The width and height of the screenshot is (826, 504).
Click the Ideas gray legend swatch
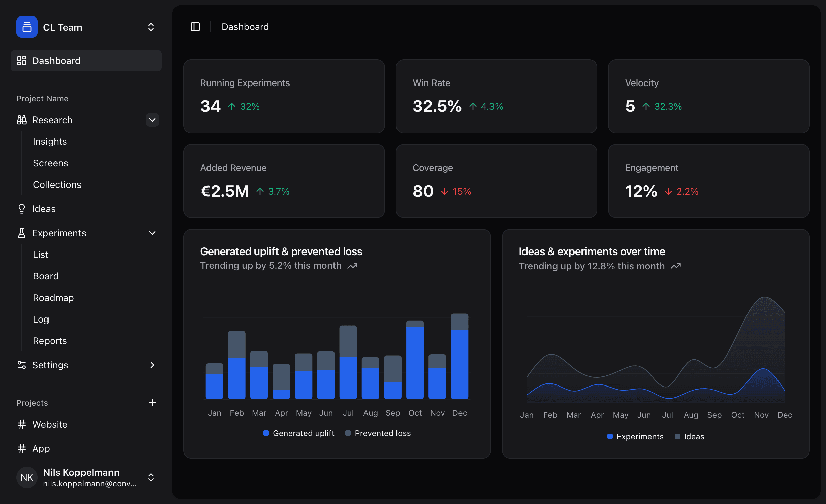click(677, 436)
